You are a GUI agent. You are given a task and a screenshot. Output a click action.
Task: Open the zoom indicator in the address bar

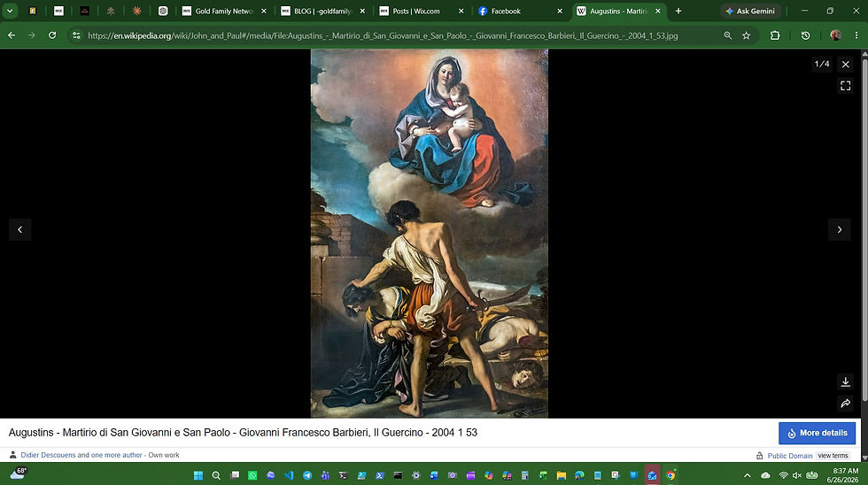[x=727, y=35]
